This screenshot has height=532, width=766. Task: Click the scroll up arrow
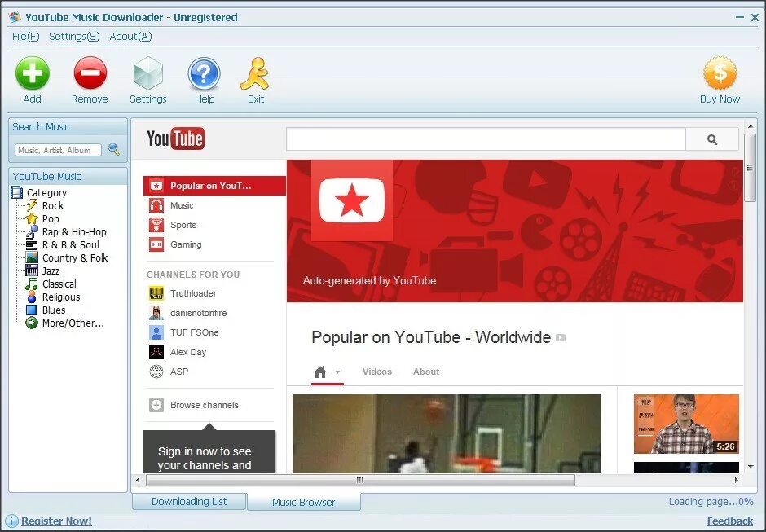[x=751, y=126]
